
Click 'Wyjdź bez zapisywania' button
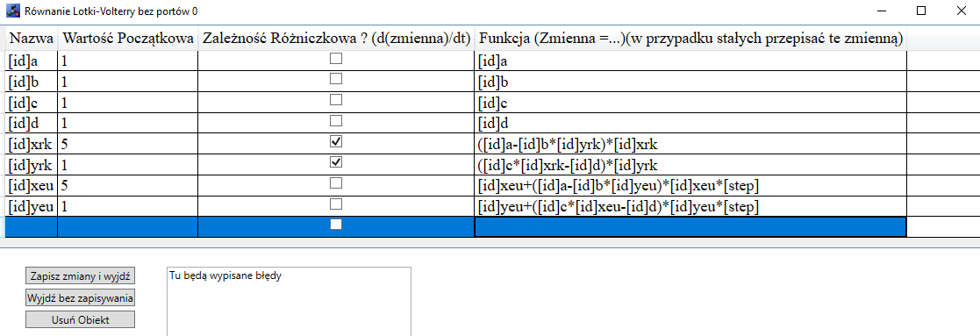[80, 298]
